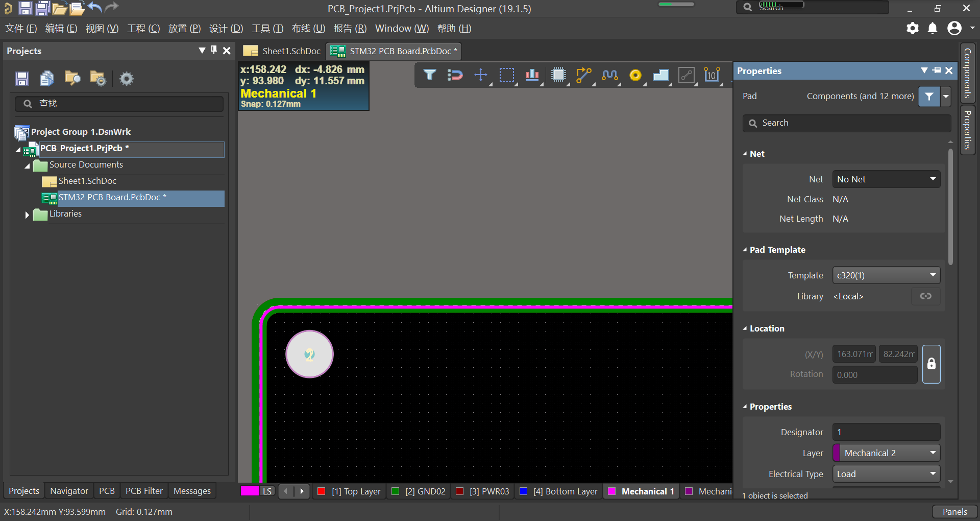Activate the dashed rectangle selection tool
The height and width of the screenshot is (521, 980).
[x=507, y=75]
